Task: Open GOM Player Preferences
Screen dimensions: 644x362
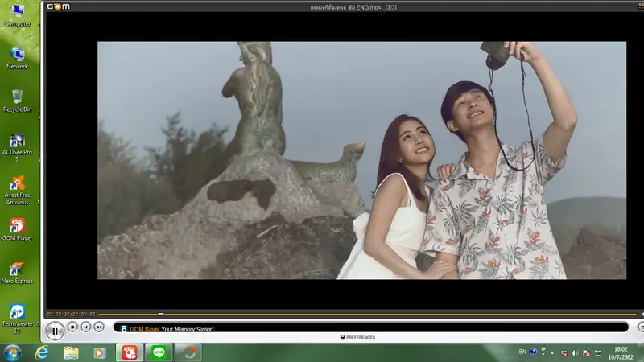Action: 357,337
